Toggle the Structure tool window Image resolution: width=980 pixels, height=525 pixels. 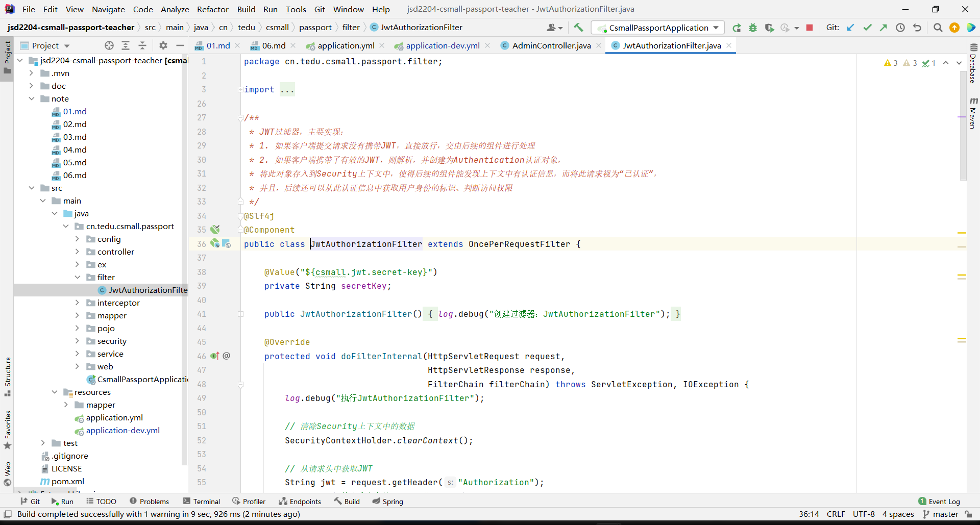[x=8, y=377]
